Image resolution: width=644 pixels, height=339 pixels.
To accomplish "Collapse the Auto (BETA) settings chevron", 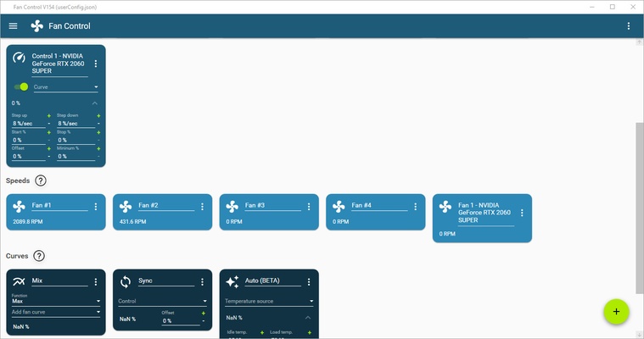I will [308, 318].
